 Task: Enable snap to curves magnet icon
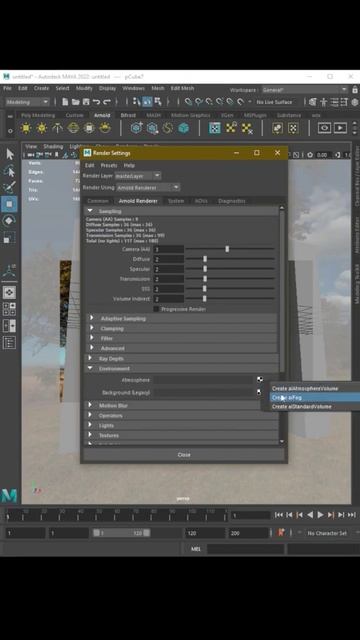tap(199, 102)
